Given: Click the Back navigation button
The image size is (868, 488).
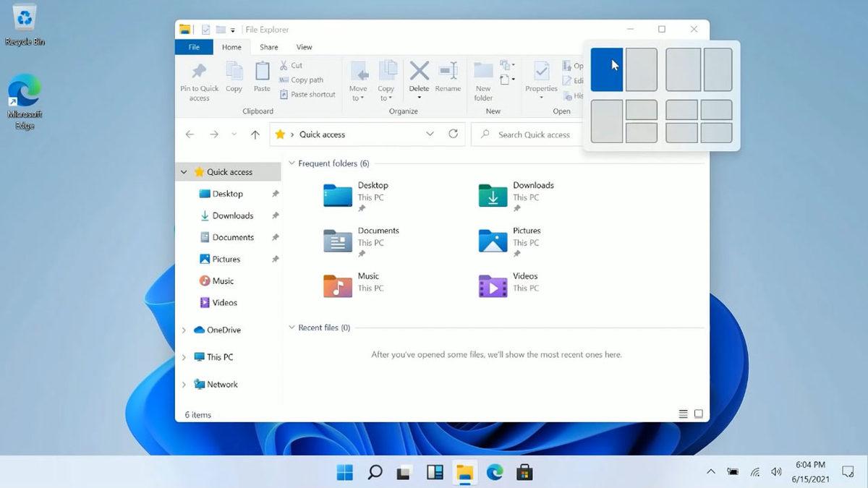Looking at the screenshot, I should 190,134.
